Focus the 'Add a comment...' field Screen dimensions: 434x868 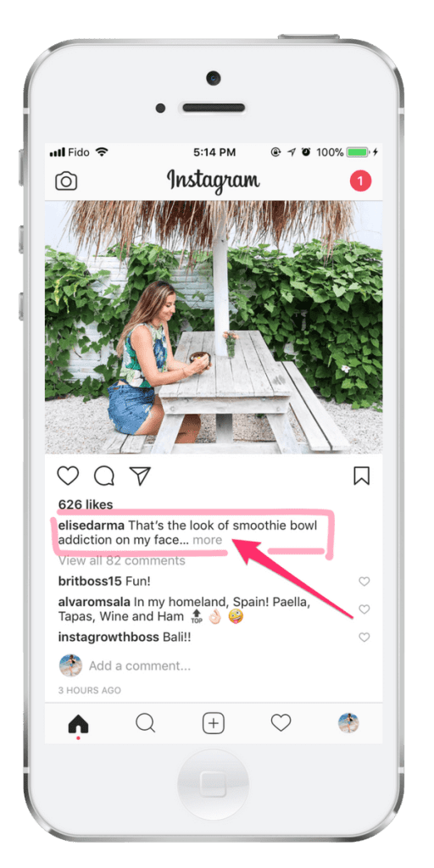pos(140,665)
